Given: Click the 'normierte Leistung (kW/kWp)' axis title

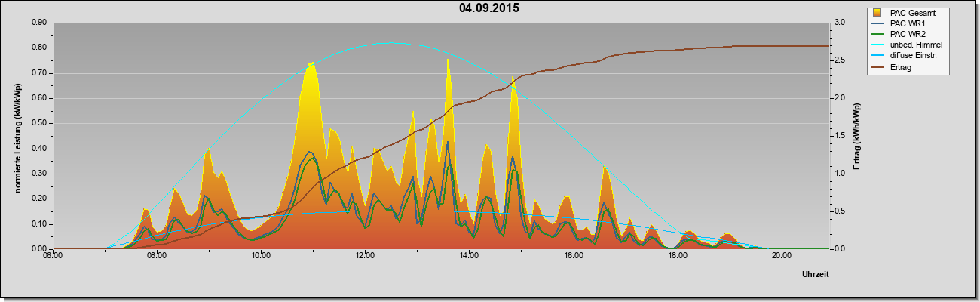Looking at the screenshot, I should 17,137.
